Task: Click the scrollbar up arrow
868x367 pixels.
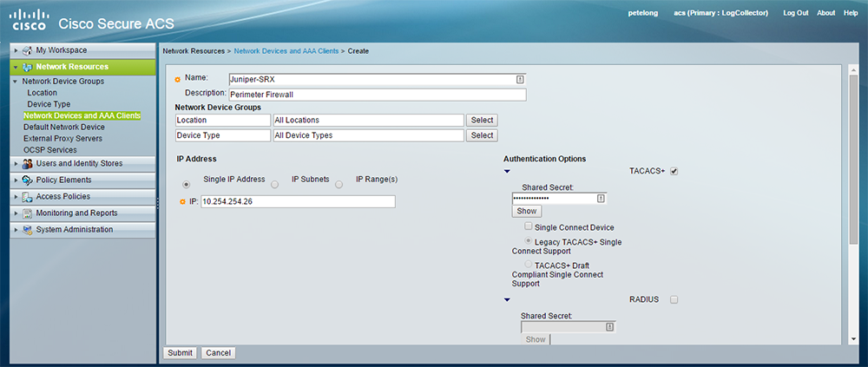Action: coord(853,69)
